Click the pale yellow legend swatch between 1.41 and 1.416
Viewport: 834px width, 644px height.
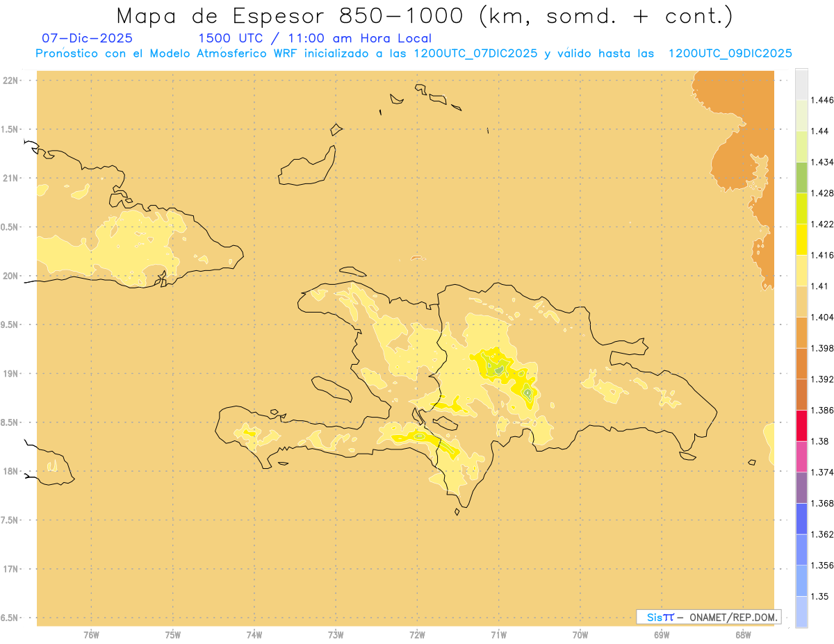[801, 270]
